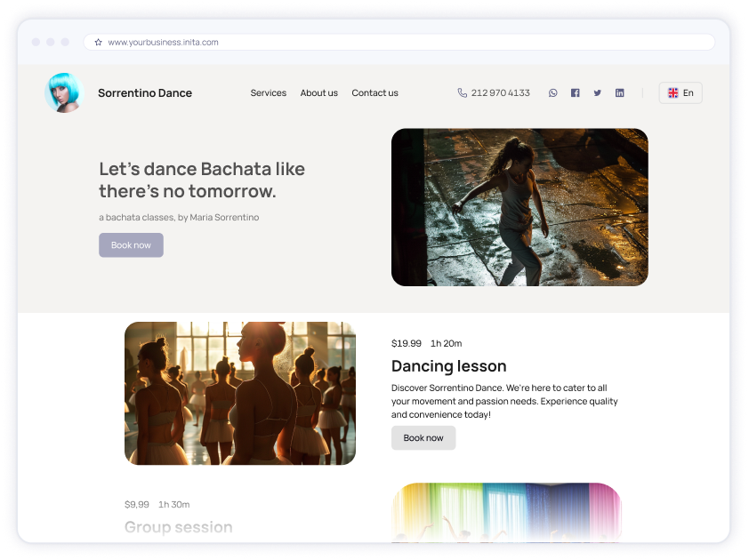Click the Facebook icon
The image size is (749, 560).
point(575,92)
